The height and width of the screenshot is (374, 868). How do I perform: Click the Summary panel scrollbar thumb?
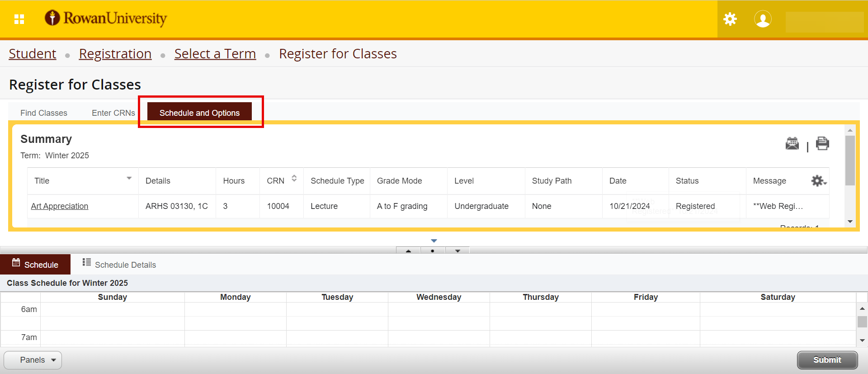point(850,161)
